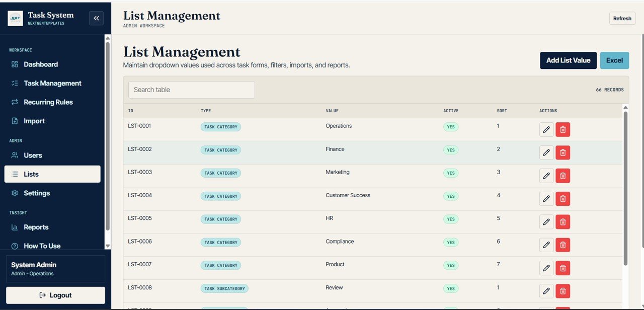The height and width of the screenshot is (310, 644).
Task: Click the page vertical scrollbar on the right edge
Action: 642,141
